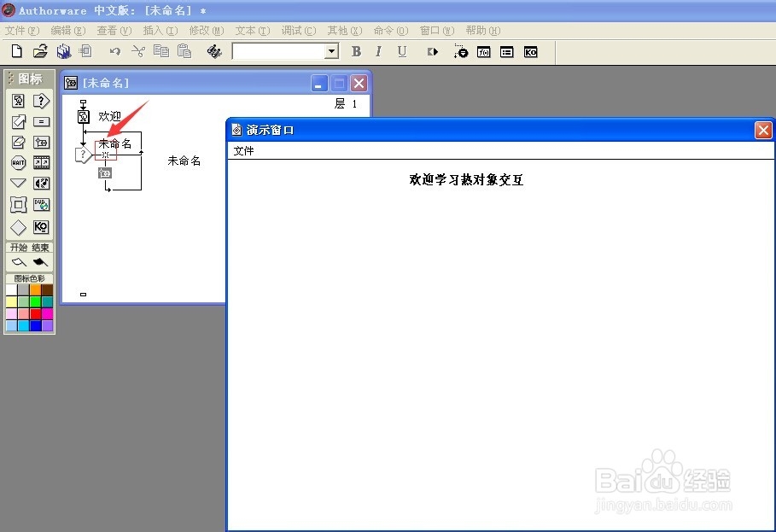Open the 文件 menu in the presentation window
Screen dimensions: 776x532
pyautogui.click(x=243, y=151)
